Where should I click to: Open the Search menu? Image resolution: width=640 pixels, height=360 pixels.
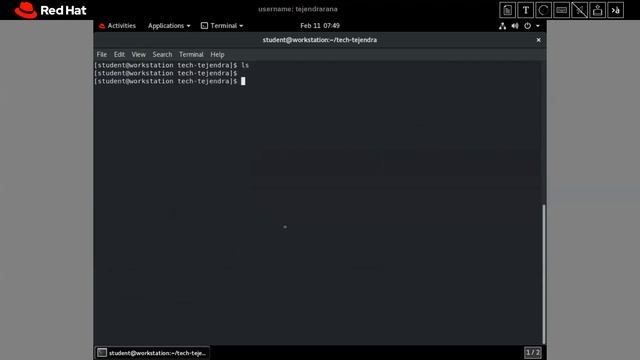pyautogui.click(x=162, y=54)
